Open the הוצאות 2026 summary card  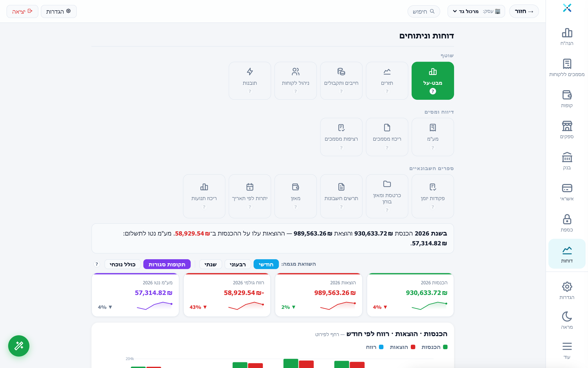tap(318, 295)
